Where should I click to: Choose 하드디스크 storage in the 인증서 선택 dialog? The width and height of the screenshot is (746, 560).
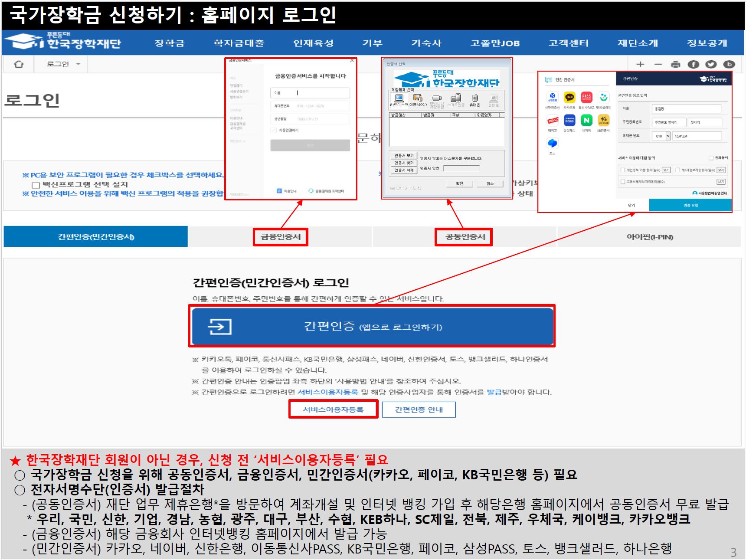399,100
